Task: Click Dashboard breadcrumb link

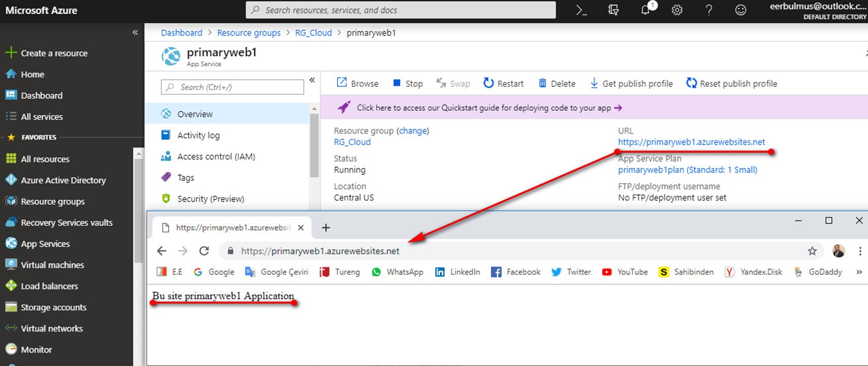Action: [x=182, y=32]
